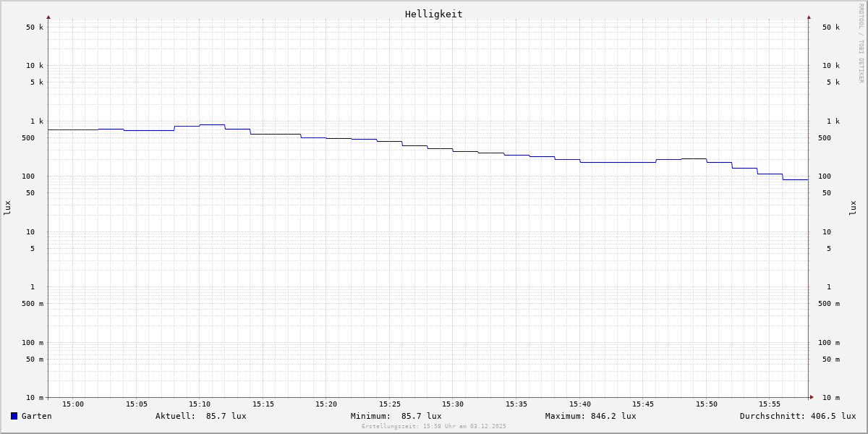Click the 15:55 time axis label

coord(770,404)
